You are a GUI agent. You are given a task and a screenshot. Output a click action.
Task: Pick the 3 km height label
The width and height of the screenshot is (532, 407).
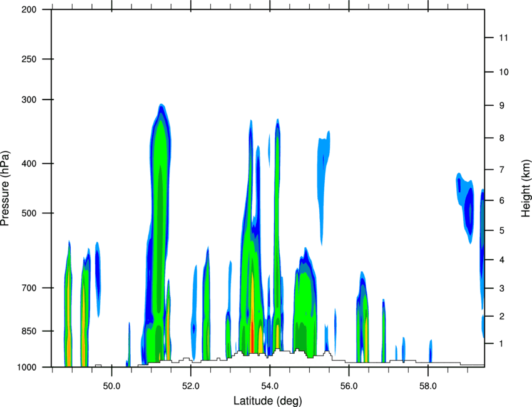[502, 289]
